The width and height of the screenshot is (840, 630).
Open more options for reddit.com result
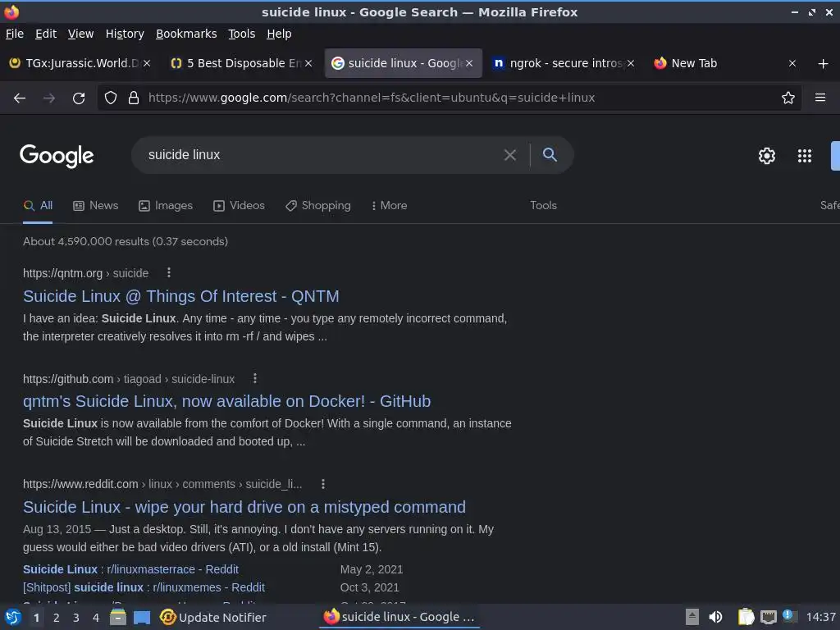pos(323,484)
